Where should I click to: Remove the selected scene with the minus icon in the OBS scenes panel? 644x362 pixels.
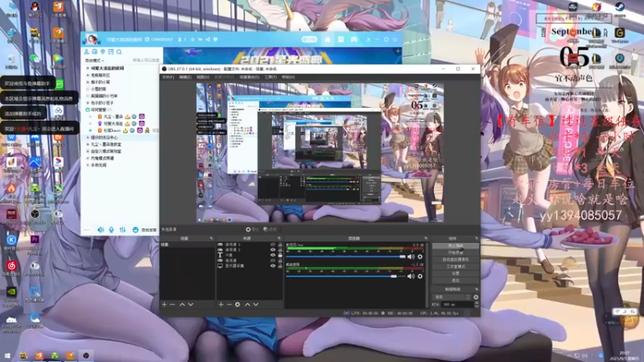(172, 305)
